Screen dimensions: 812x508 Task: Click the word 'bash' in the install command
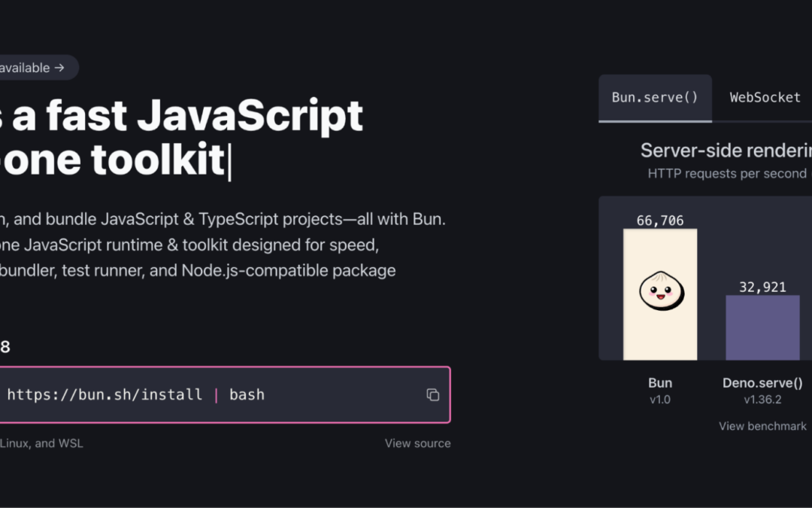coord(247,394)
